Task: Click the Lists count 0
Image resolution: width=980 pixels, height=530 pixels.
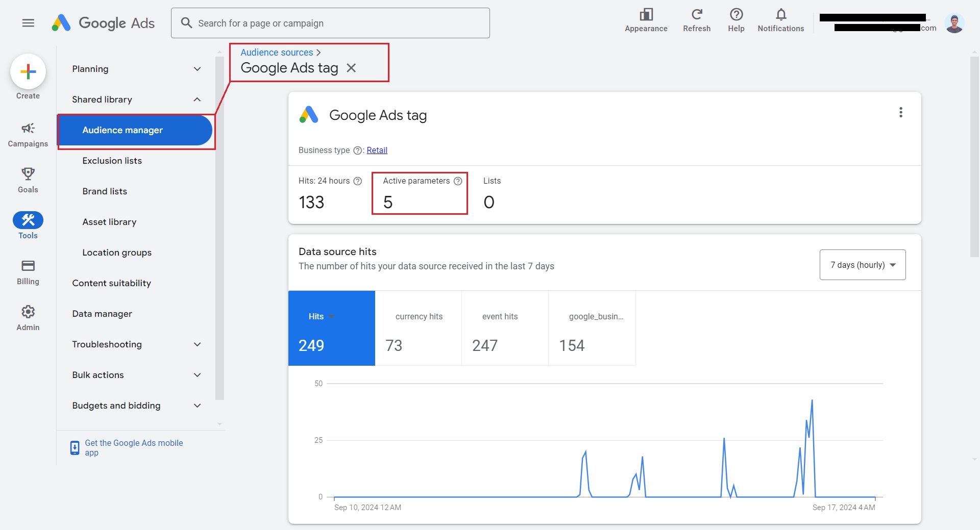Action: pos(489,203)
